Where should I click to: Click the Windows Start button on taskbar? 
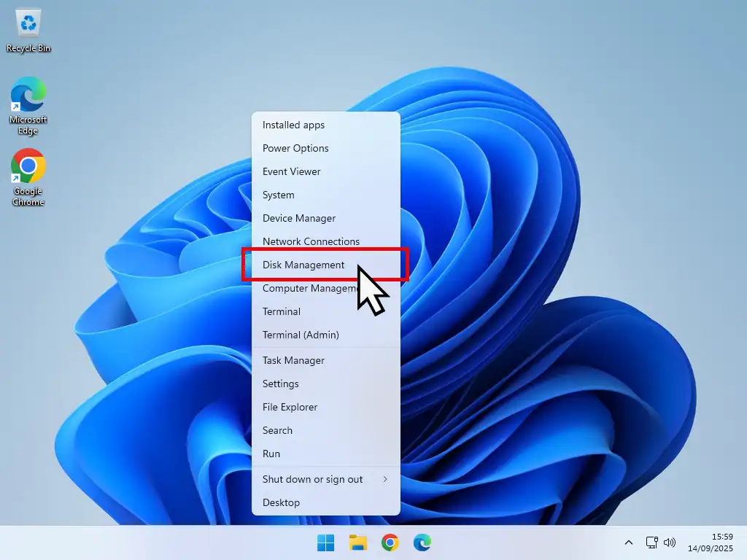326,542
